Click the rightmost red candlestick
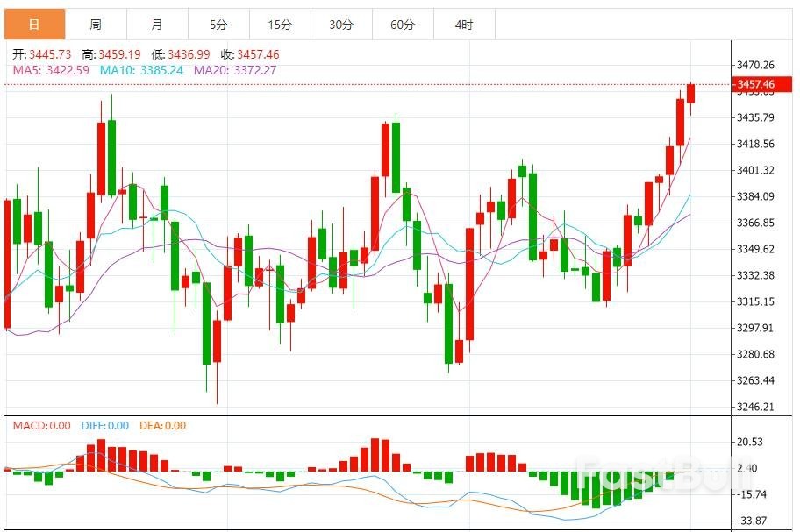 pos(691,94)
